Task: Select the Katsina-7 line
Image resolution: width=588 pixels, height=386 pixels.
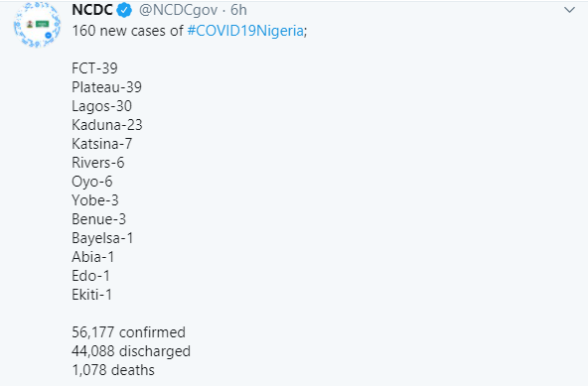Action: pos(101,144)
